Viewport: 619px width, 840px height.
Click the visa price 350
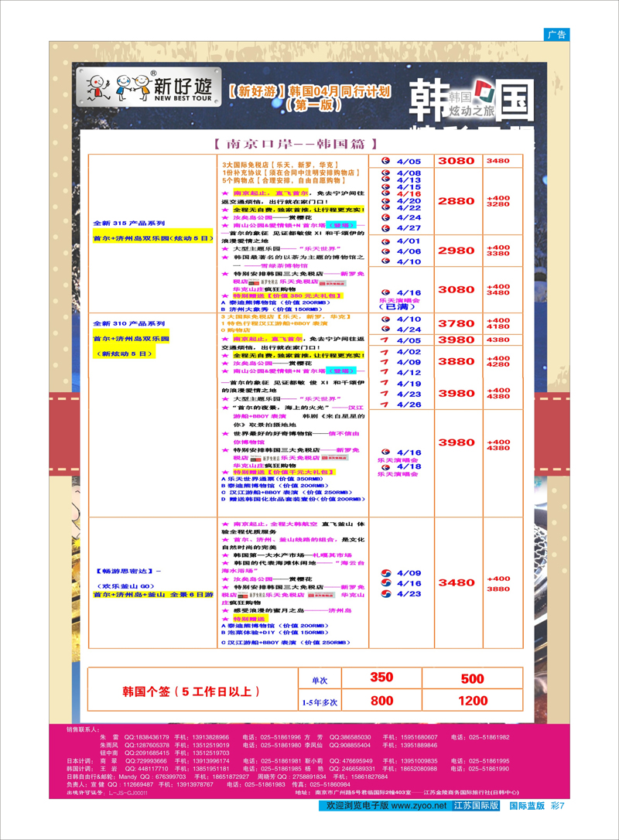(381, 677)
